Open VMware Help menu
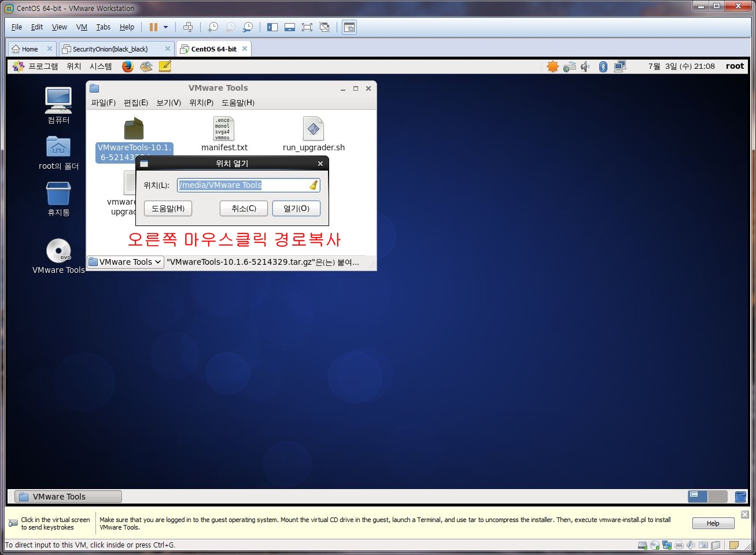756x555 pixels. pyautogui.click(x=127, y=27)
